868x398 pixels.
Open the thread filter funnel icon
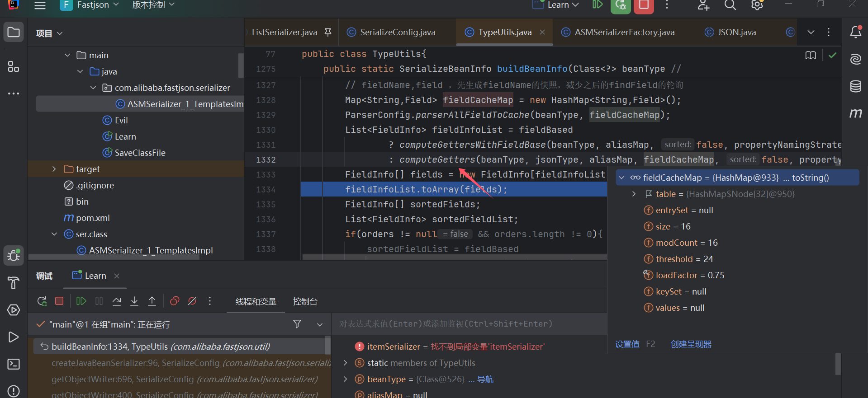pyautogui.click(x=297, y=324)
